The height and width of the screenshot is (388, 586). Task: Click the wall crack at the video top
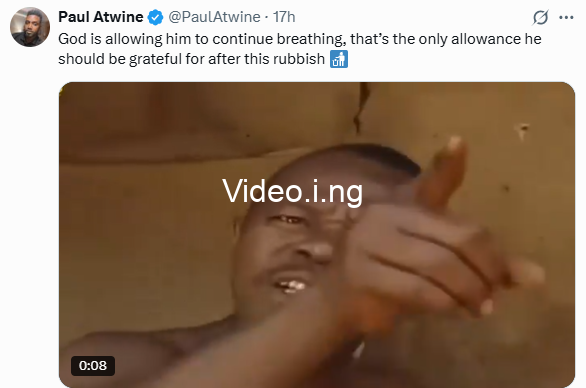361,107
